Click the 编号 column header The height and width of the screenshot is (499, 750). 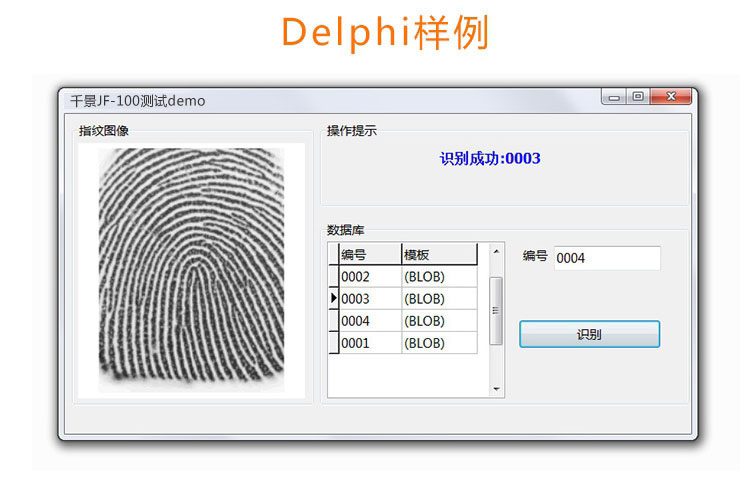tap(369, 255)
